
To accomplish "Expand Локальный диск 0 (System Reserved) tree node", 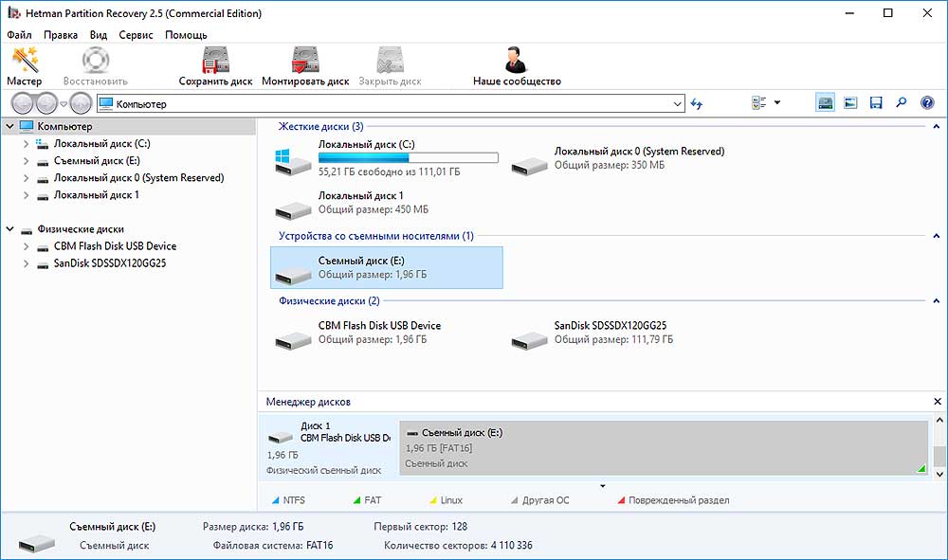I will 26,178.
